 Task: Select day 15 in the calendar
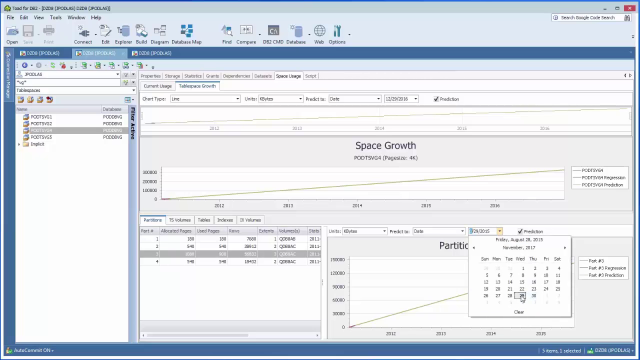pyautogui.click(x=522, y=282)
